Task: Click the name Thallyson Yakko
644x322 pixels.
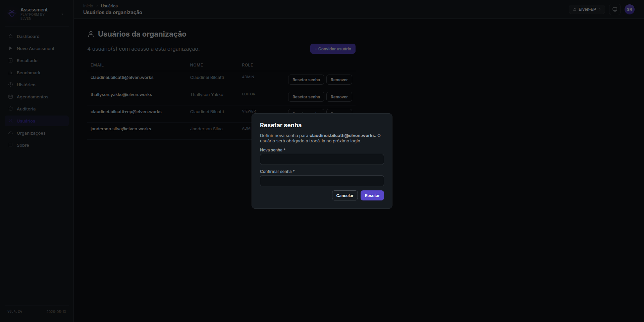Action: (207, 94)
